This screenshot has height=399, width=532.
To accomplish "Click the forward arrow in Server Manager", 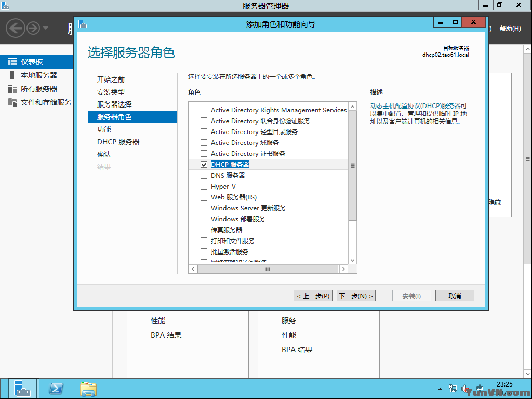I will (x=33, y=28).
